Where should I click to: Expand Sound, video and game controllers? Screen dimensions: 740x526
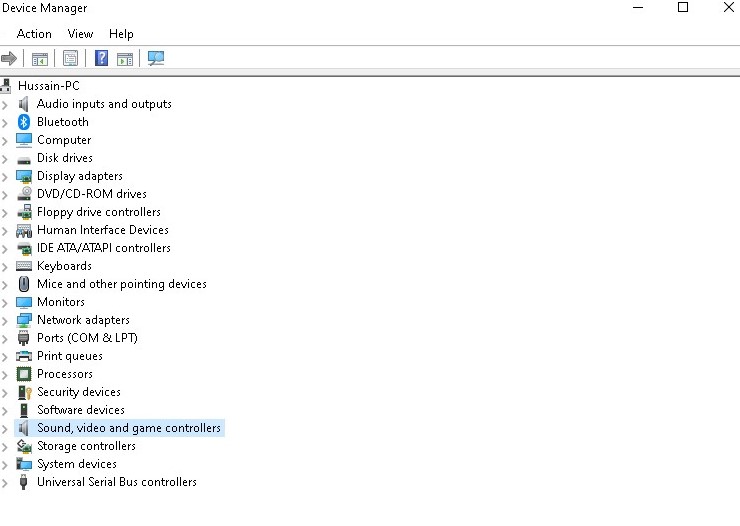click(x=6, y=428)
